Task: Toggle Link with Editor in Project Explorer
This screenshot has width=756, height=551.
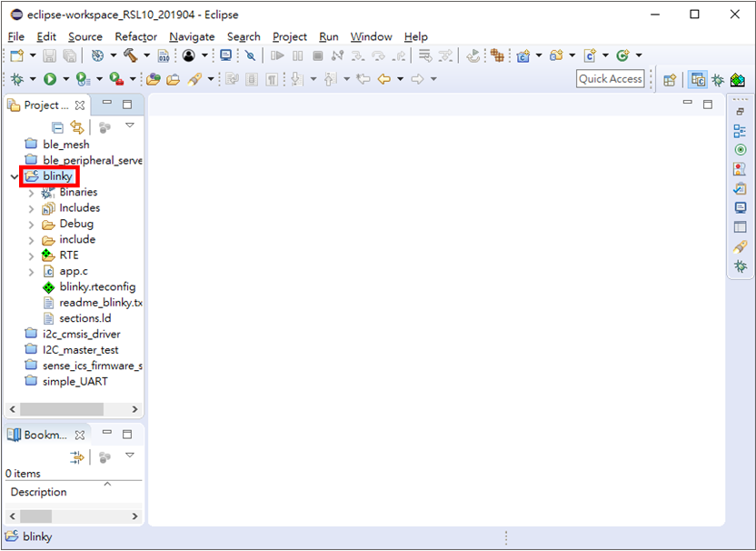Action: click(77, 127)
